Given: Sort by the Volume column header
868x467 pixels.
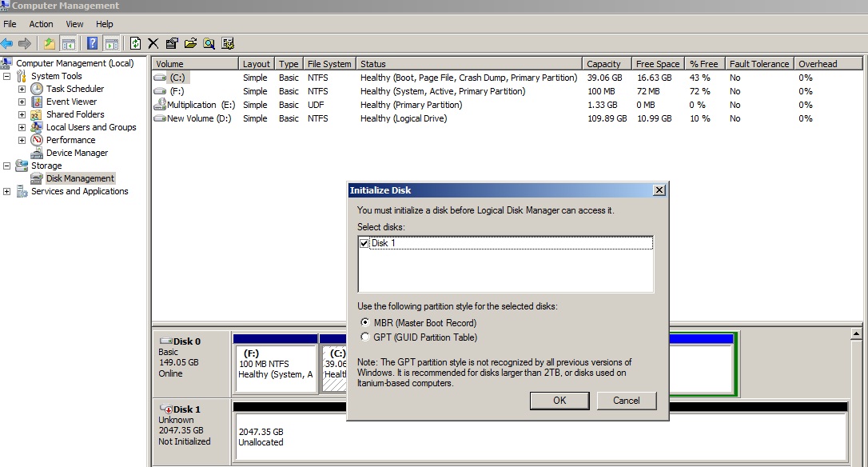Looking at the screenshot, I should tap(195, 64).
